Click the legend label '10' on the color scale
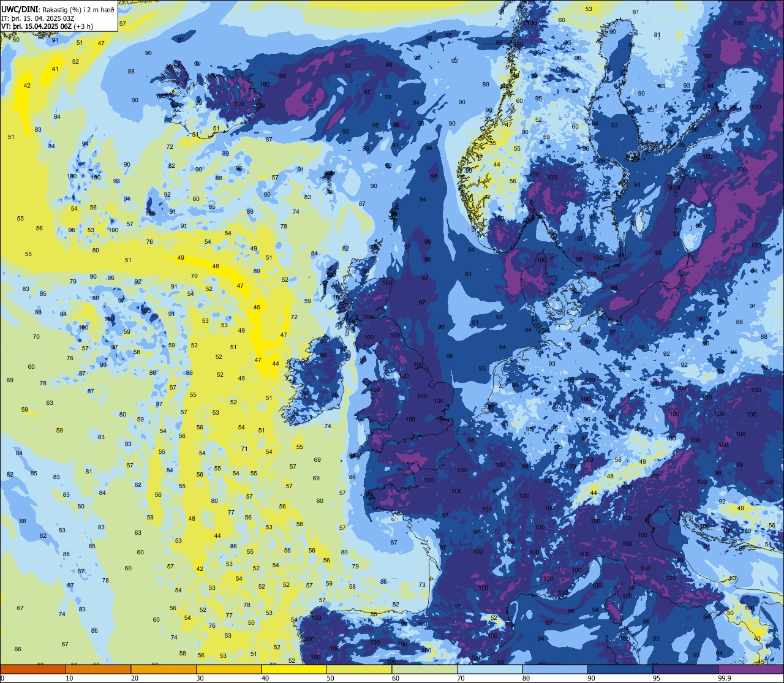 coord(69,678)
